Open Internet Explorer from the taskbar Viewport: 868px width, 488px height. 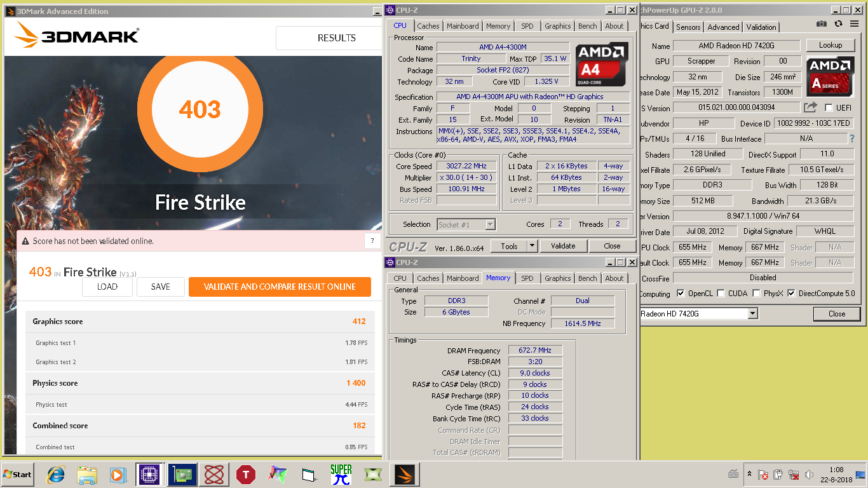pos(56,474)
